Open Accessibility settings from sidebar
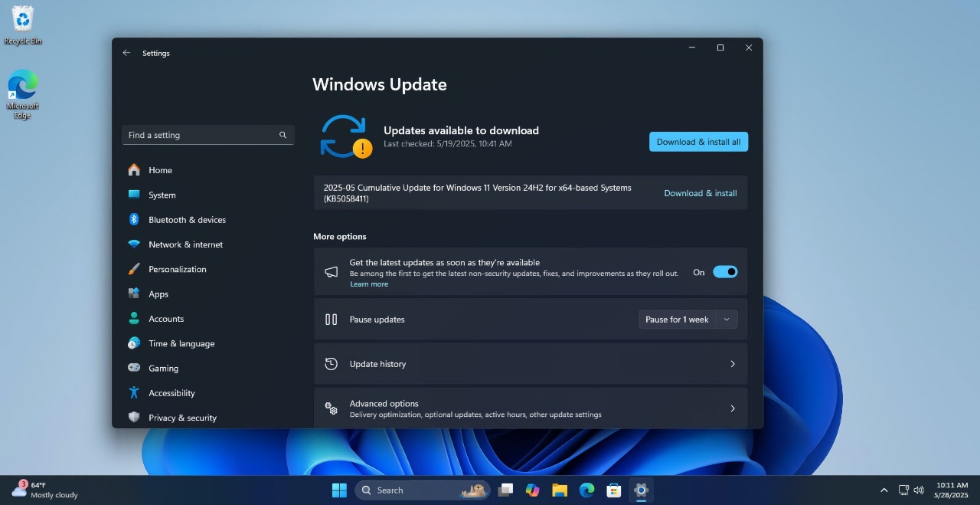The width and height of the screenshot is (980, 505). tap(171, 393)
